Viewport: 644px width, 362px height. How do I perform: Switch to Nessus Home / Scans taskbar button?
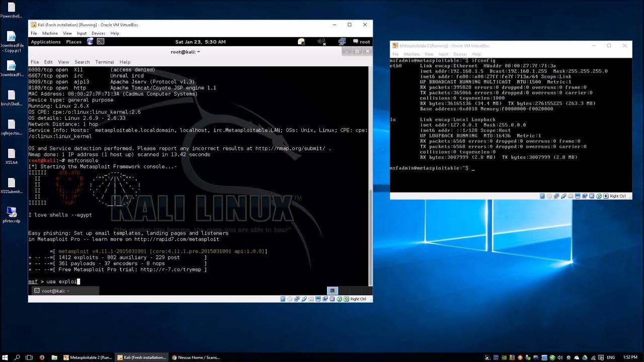(196, 357)
